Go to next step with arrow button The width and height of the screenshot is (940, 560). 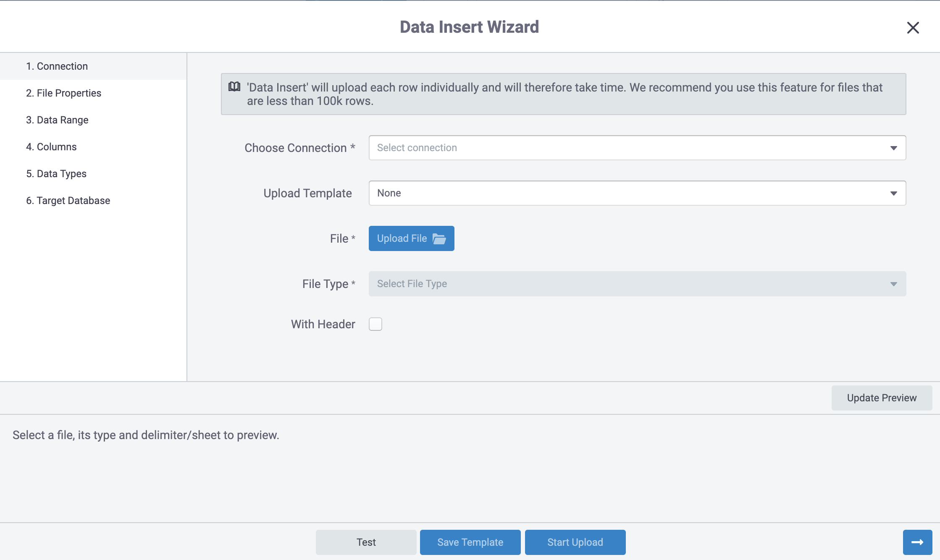[917, 542]
